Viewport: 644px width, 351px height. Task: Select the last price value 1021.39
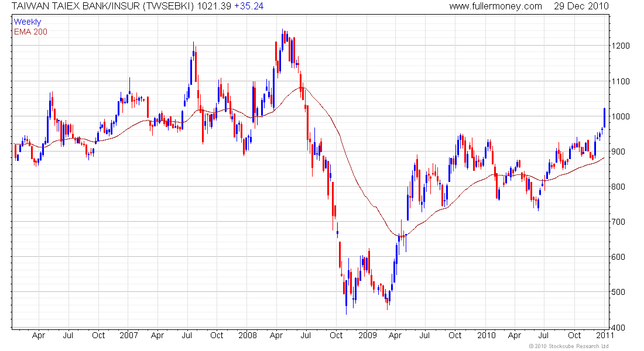click(214, 6)
